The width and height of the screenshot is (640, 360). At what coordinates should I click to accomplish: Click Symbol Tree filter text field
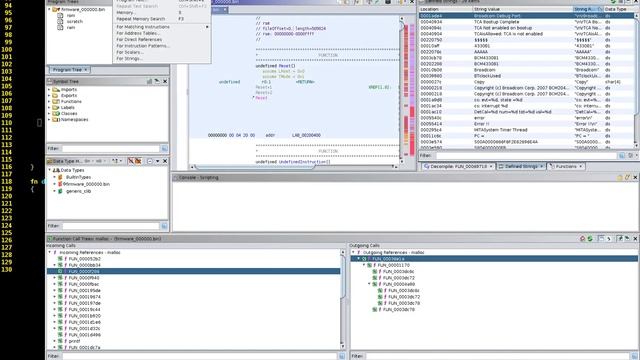click(111, 149)
